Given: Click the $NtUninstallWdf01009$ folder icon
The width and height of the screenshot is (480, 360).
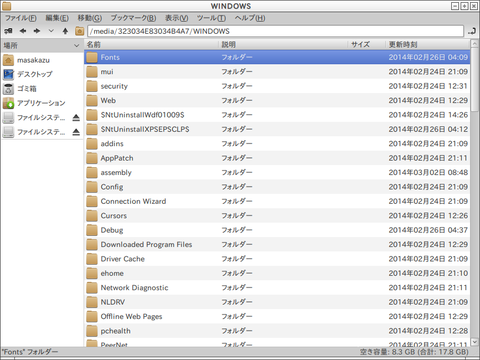Looking at the screenshot, I should point(92,115).
